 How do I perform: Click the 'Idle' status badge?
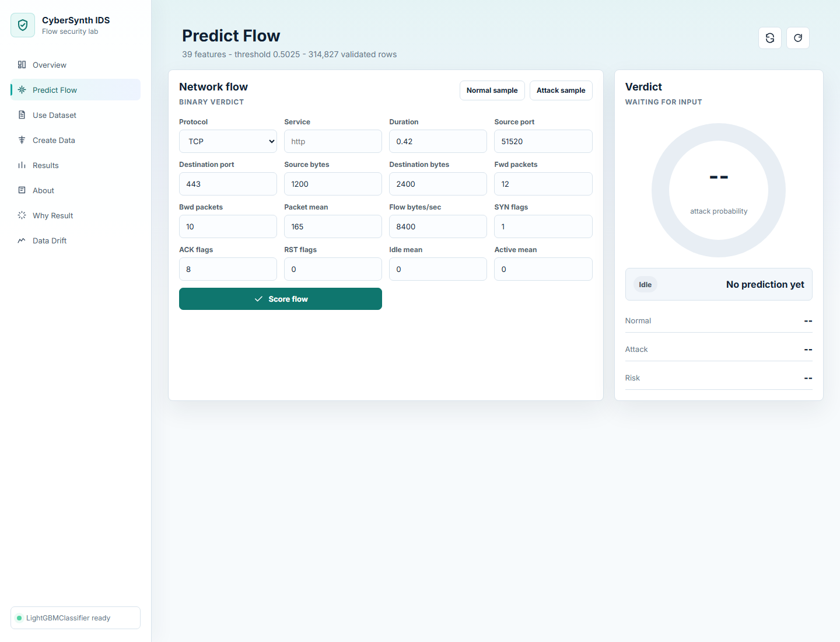(x=645, y=285)
